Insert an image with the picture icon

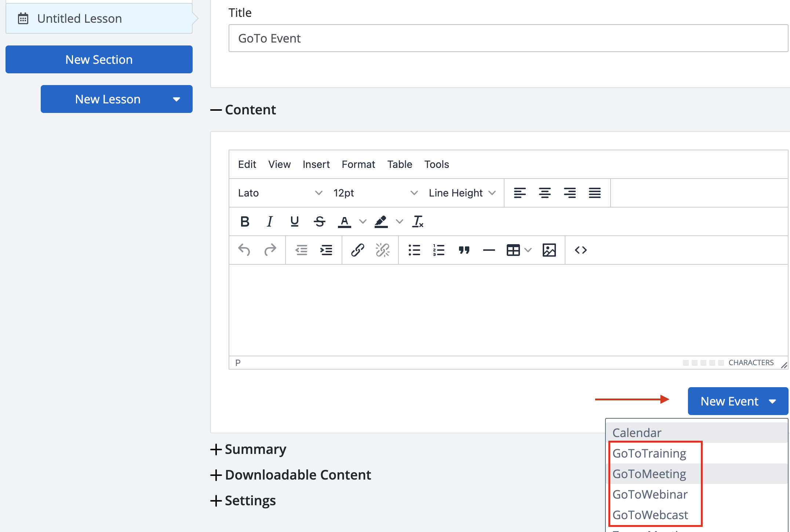pos(549,250)
